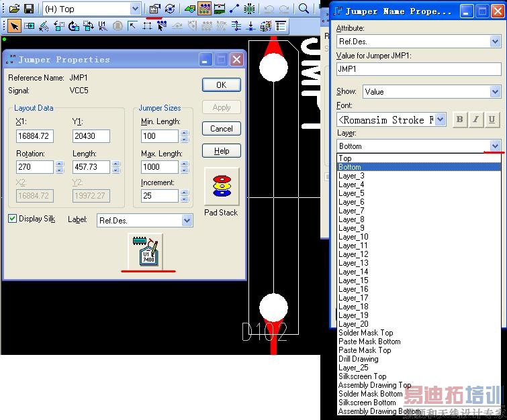Choose the Move Reference Designator tool
The width and height of the screenshot is (507, 420).
(x=103, y=26)
